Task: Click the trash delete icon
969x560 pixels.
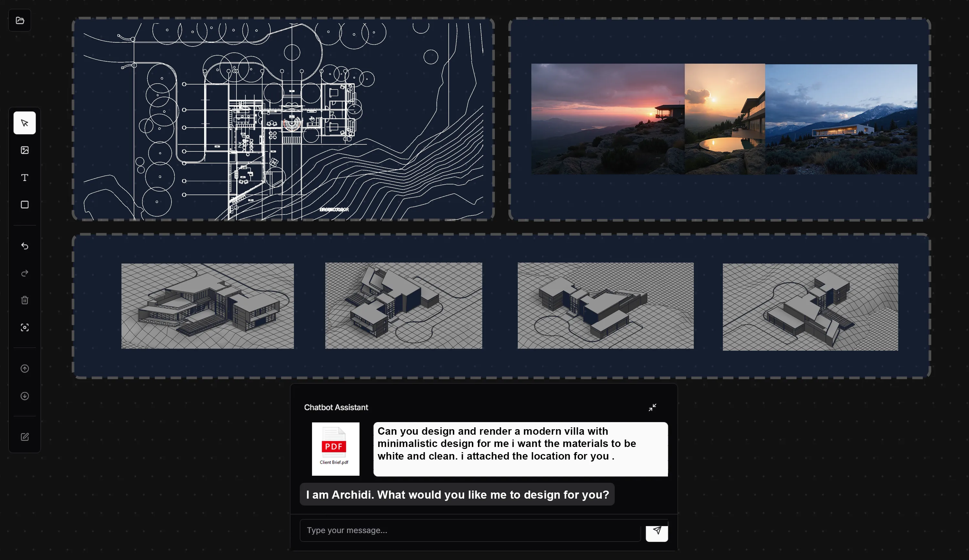Action: [x=25, y=300]
